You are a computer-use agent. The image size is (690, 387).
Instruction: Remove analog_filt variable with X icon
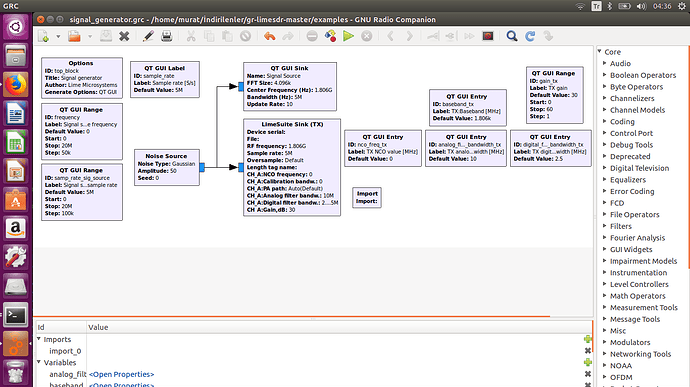tap(587, 374)
